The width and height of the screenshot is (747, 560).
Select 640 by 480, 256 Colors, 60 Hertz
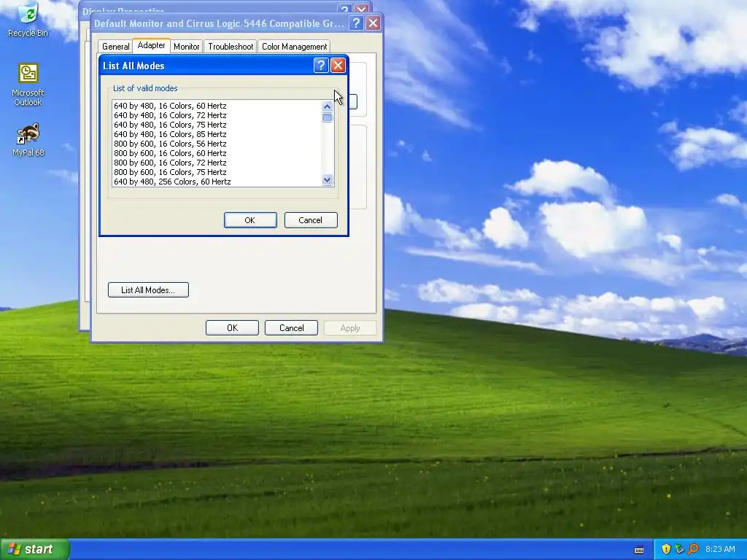click(x=217, y=182)
